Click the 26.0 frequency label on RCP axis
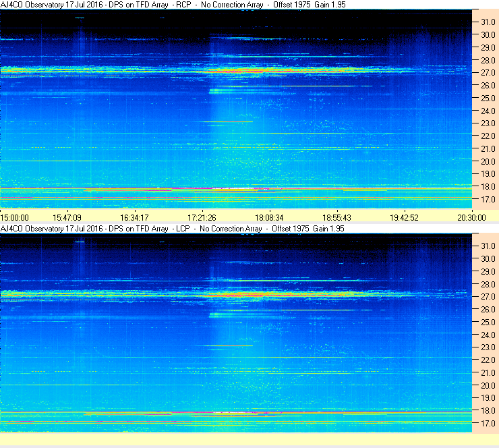Screen dimensions: 499x448 tap(488, 85)
